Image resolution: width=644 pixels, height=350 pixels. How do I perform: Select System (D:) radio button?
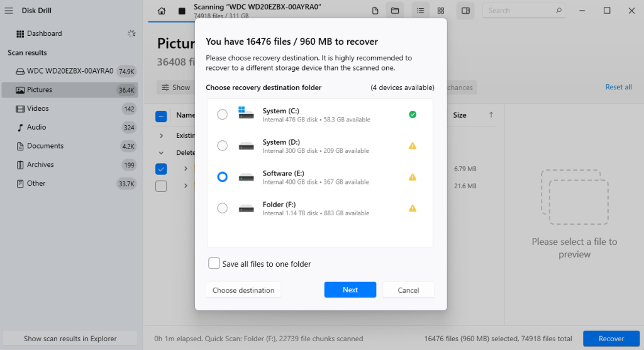click(222, 146)
